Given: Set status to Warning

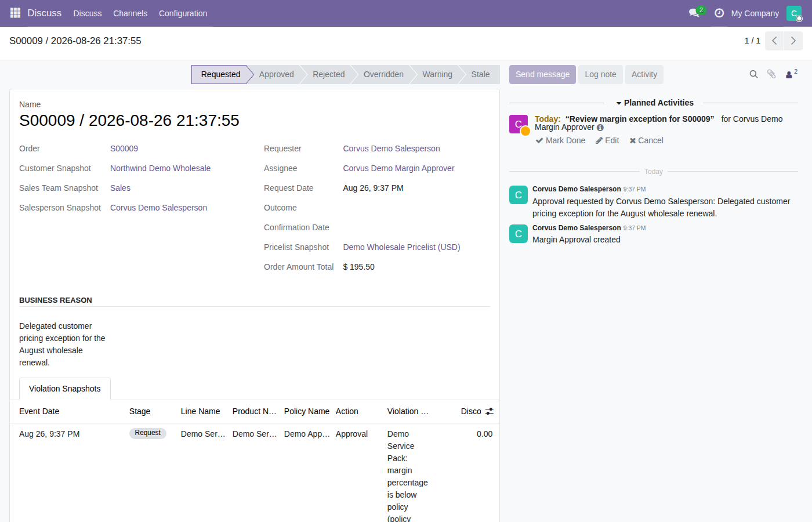Looking at the screenshot, I should 437,74.
